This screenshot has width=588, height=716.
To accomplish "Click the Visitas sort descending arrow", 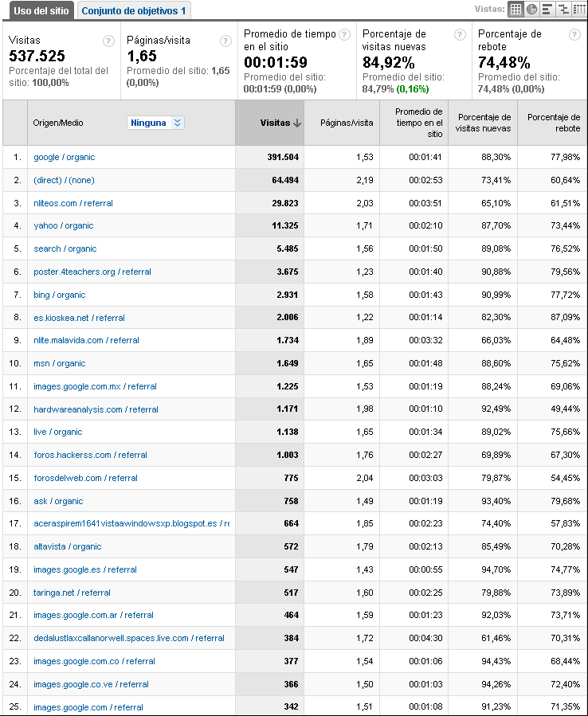I will tap(297, 123).
